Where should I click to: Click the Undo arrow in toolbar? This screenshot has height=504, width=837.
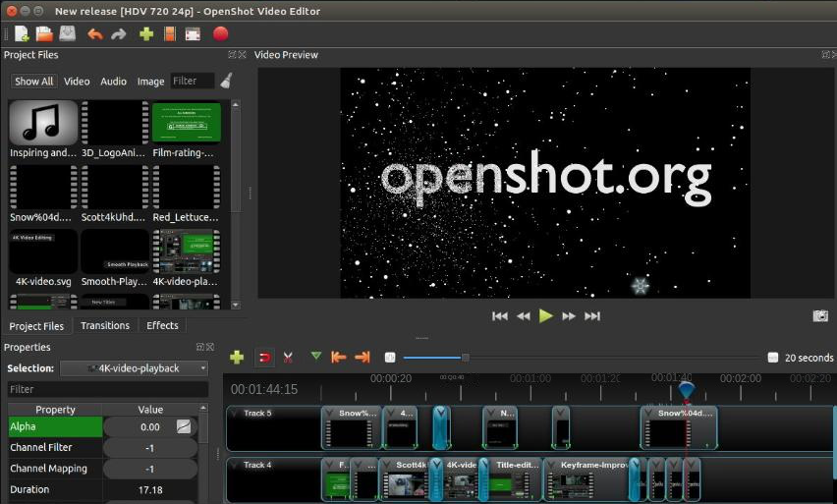pos(95,34)
